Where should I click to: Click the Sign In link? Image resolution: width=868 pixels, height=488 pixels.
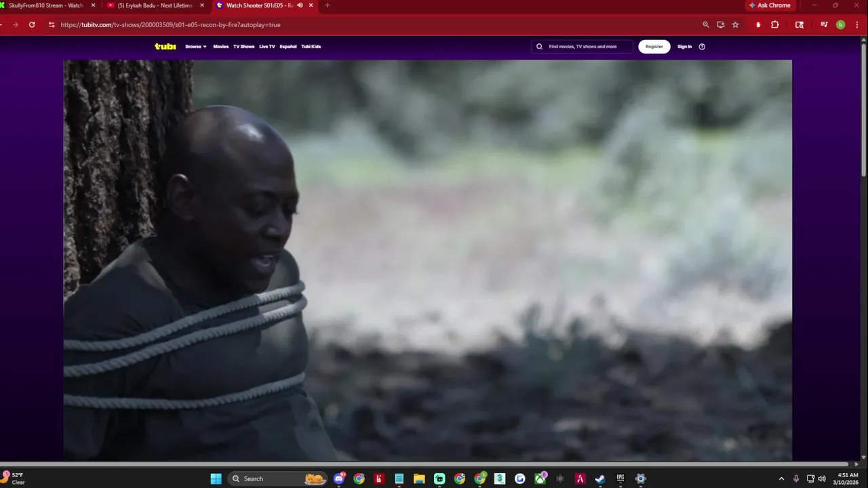[x=685, y=47]
